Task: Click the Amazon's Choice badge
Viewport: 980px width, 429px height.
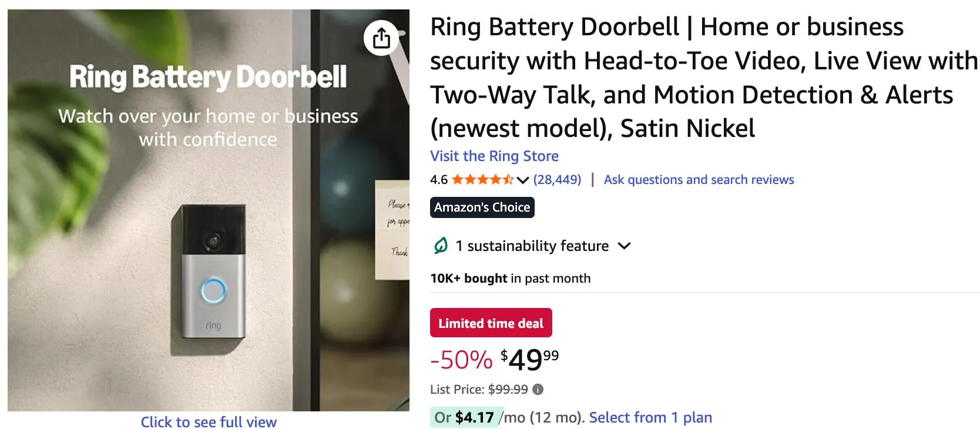Action: pyautogui.click(x=482, y=207)
